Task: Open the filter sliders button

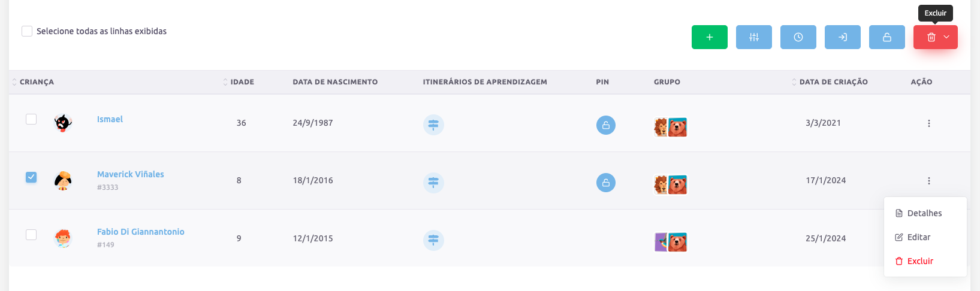Action: [x=753, y=37]
